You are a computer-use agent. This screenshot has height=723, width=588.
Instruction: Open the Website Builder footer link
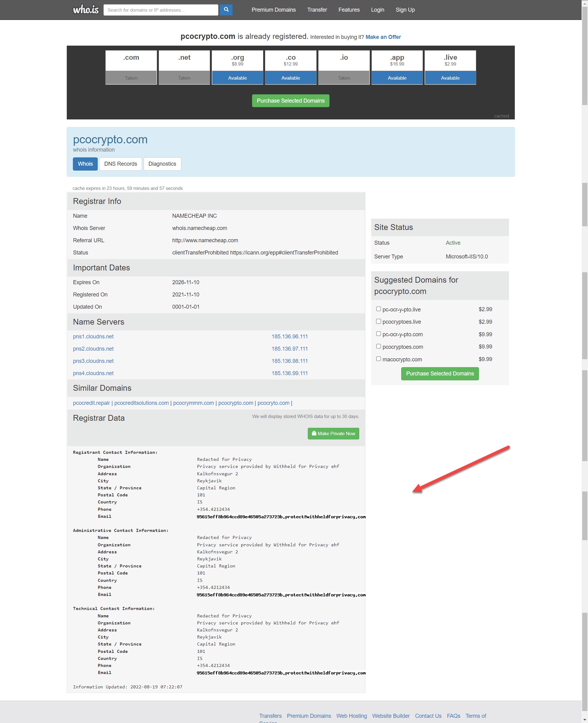pos(391,716)
